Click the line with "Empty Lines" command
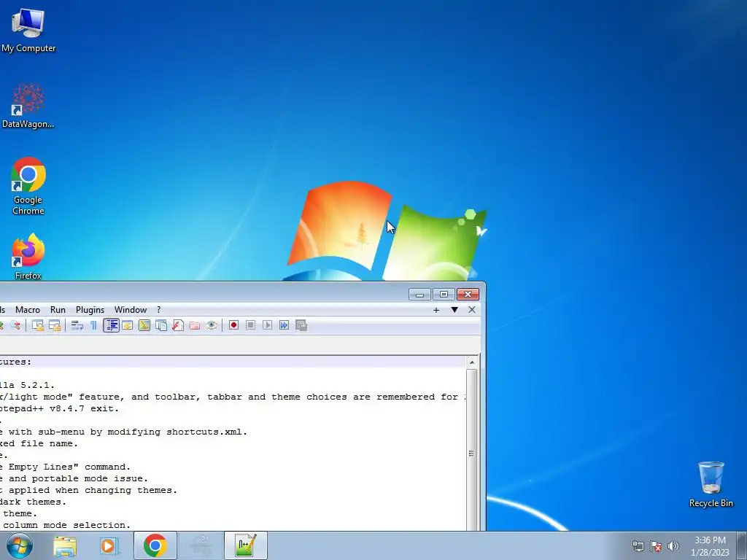Image resolution: width=747 pixels, height=560 pixels. click(x=65, y=467)
